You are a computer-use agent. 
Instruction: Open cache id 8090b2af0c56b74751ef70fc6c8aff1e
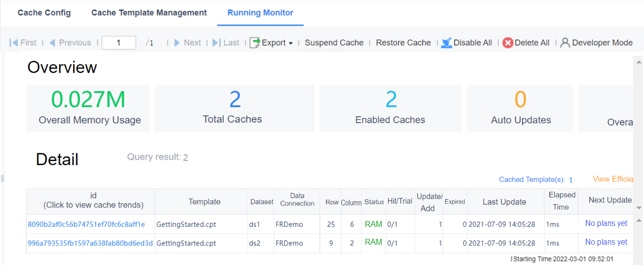click(x=86, y=224)
